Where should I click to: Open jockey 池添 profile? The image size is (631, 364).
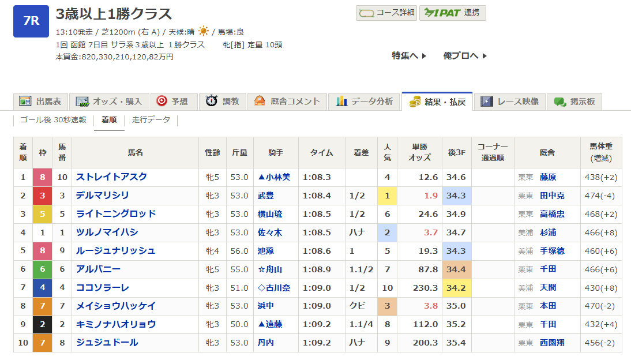point(265,251)
